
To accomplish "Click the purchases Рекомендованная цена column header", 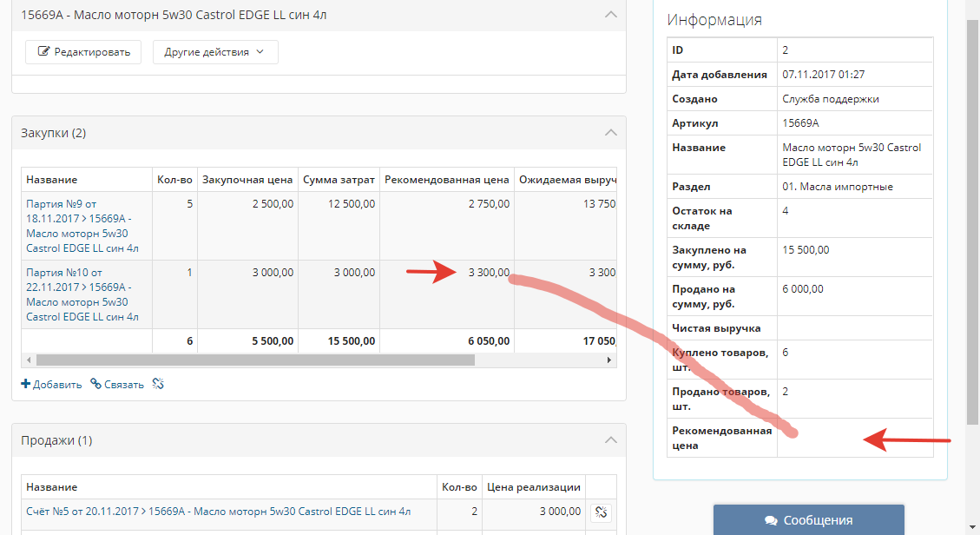I will [447, 180].
